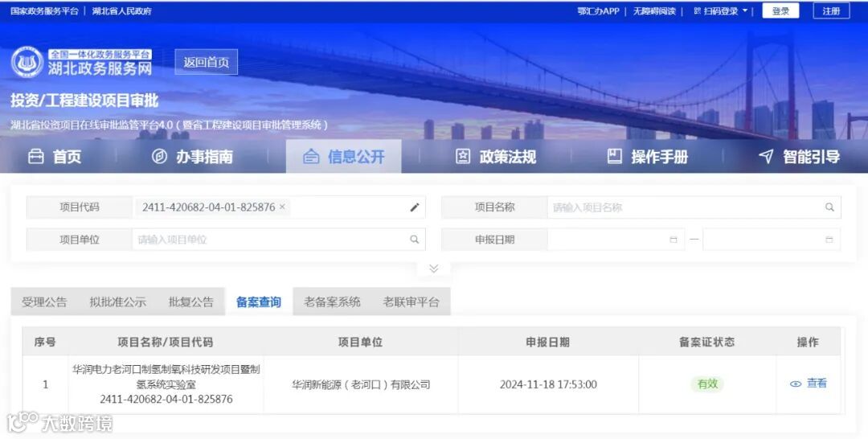Click company 华润新能源（老河口）有限公司 cell
The width and height of the screenshot is (868, 439).
click(x=361, y=384)
